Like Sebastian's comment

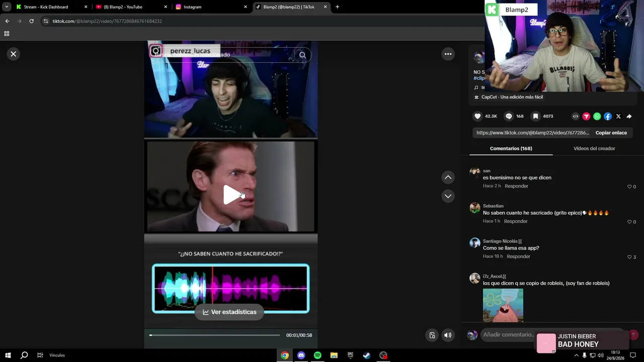[x=629, y=222]
